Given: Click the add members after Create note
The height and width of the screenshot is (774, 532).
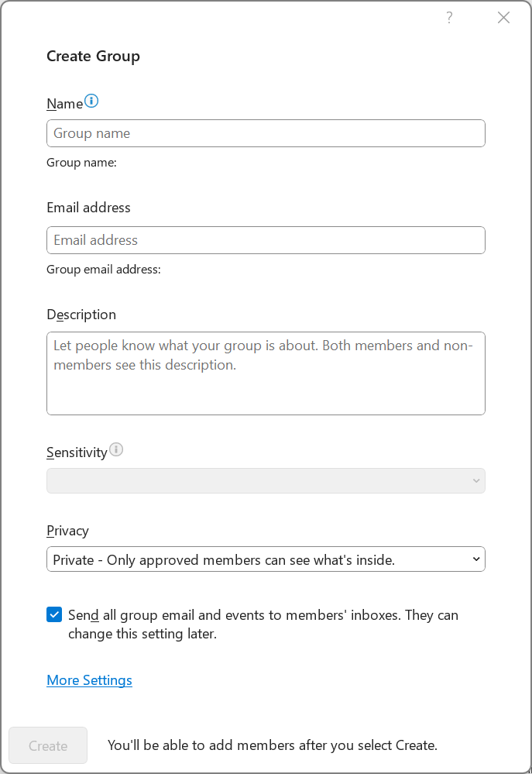Looking at the screenshot, I should (273, 745).
